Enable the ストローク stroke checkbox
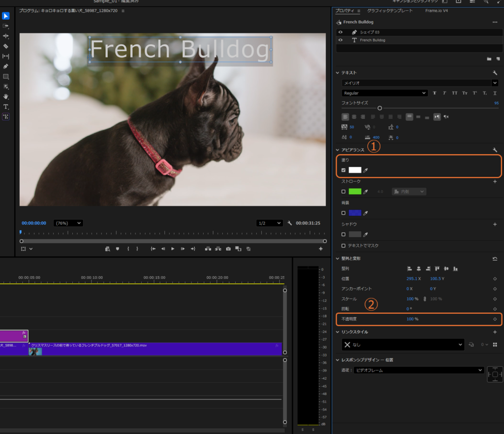504x434 pixels. click(344, 192)
